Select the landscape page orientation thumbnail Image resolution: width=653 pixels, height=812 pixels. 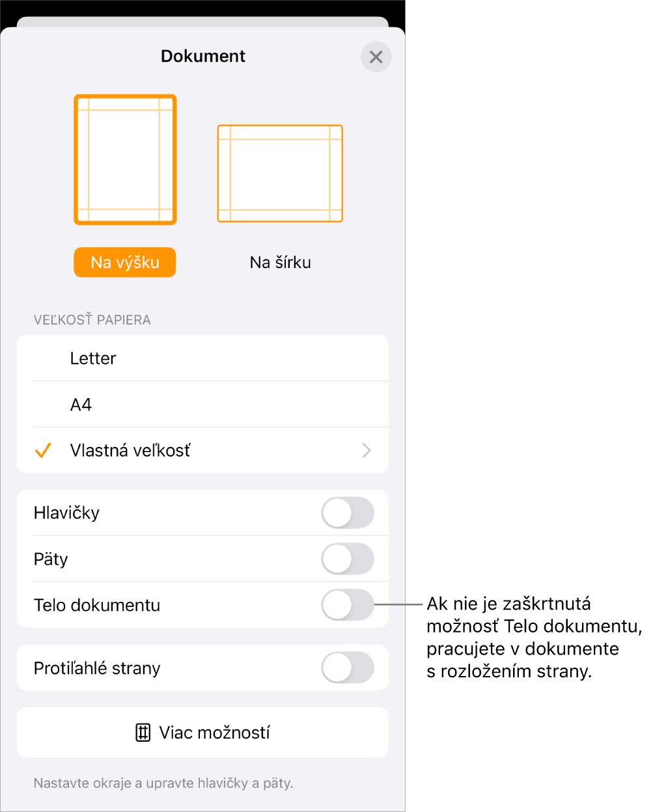point(280,174)
